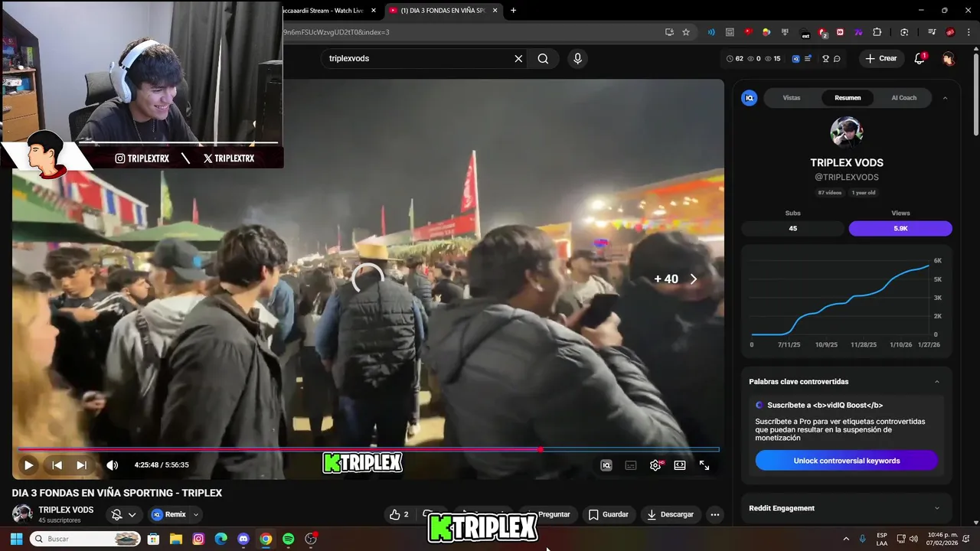
Task: Expand Reddit Engagement section
Action: pyautogui.click(x=937, y=508)
